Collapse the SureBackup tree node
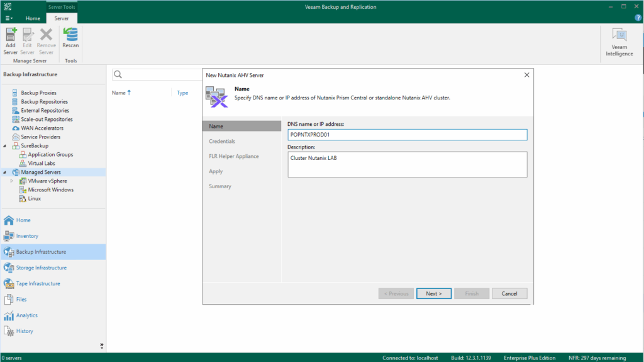 4,146
